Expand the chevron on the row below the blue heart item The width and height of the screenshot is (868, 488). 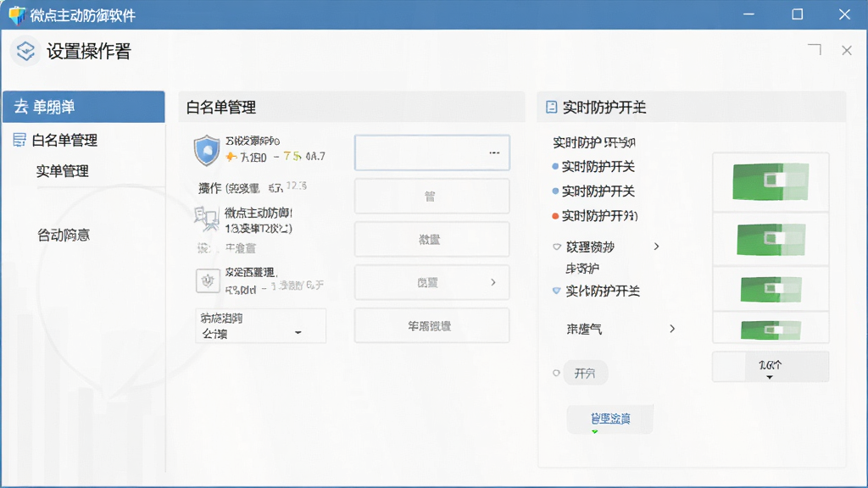coord(672,329)
